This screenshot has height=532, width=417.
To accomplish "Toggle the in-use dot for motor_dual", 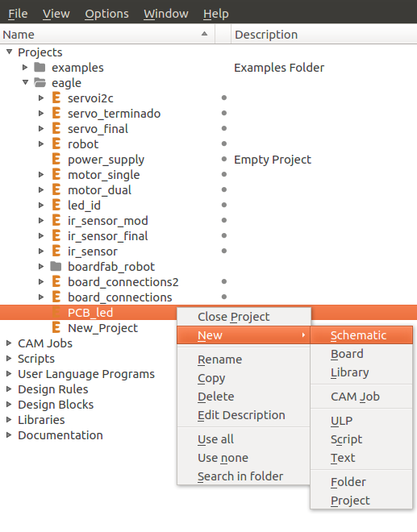I will [x=223, y=189].
